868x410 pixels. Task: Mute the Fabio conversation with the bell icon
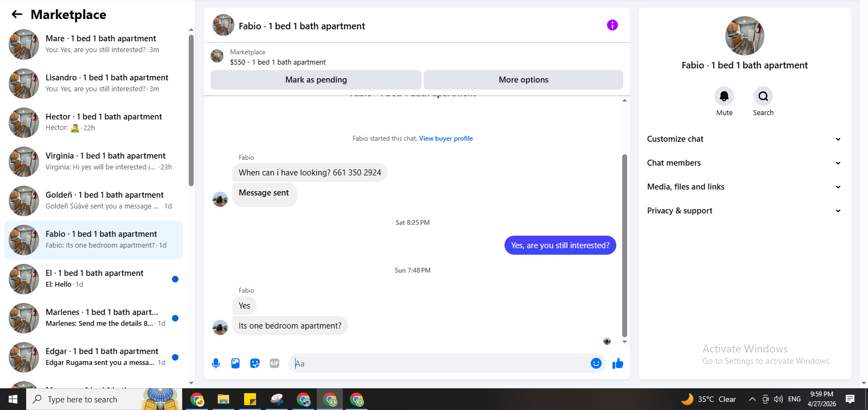[x=724, y=96]
